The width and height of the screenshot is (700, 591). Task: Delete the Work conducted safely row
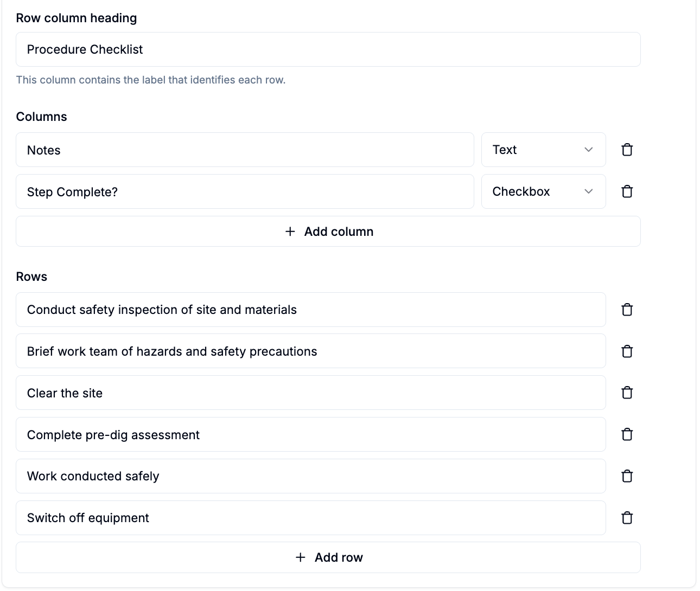tap(627, 476)
